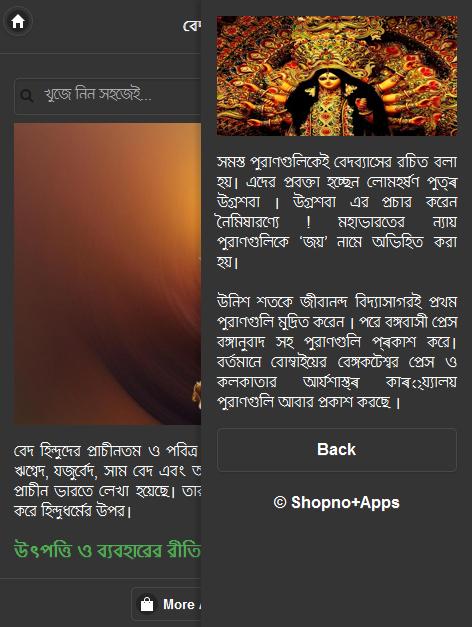Click the large orange banner image
The width and height of the screenshot is (472, 627).
(107, 274)
